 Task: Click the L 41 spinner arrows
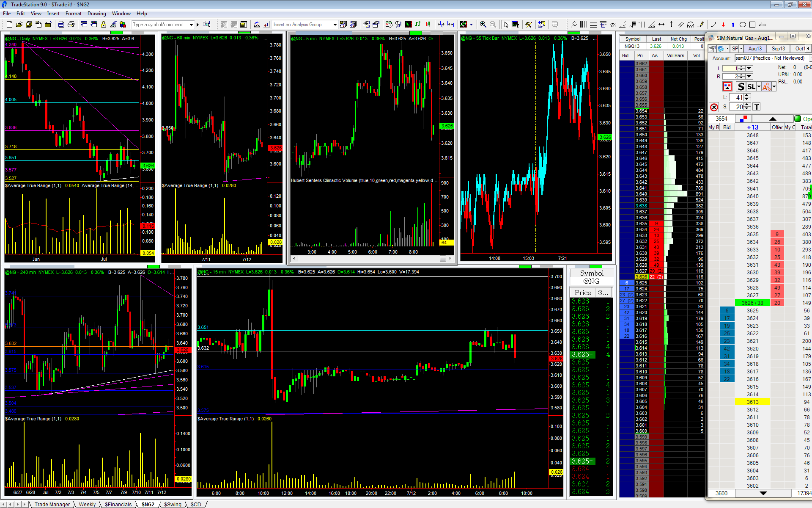(747, 97)
